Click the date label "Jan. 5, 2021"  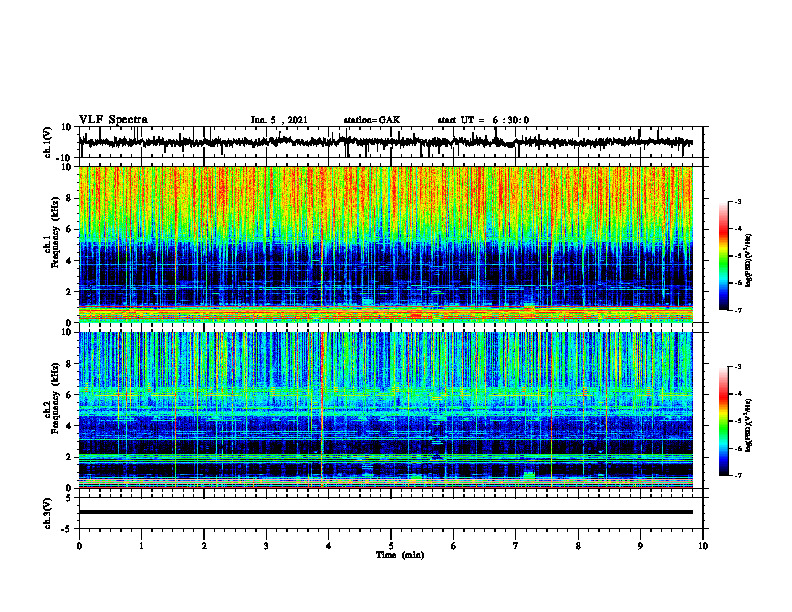tap(279, 120)
